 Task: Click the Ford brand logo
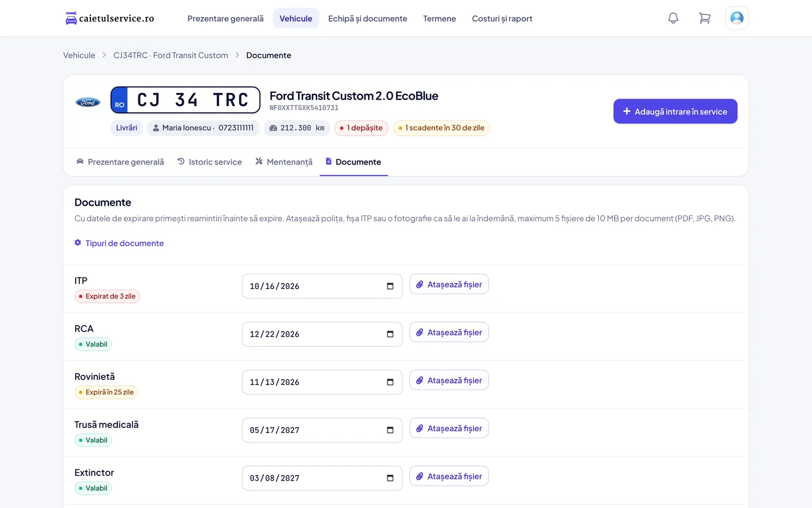[x=88, y=102]
